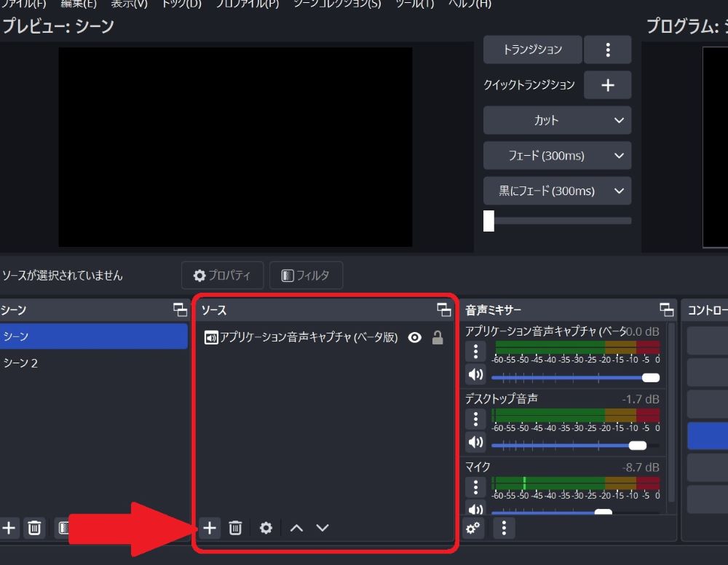This screenshot has width=728, height=565.
Task: Open source properties gear in Sources toolbar
Action: tap(266, 528)
